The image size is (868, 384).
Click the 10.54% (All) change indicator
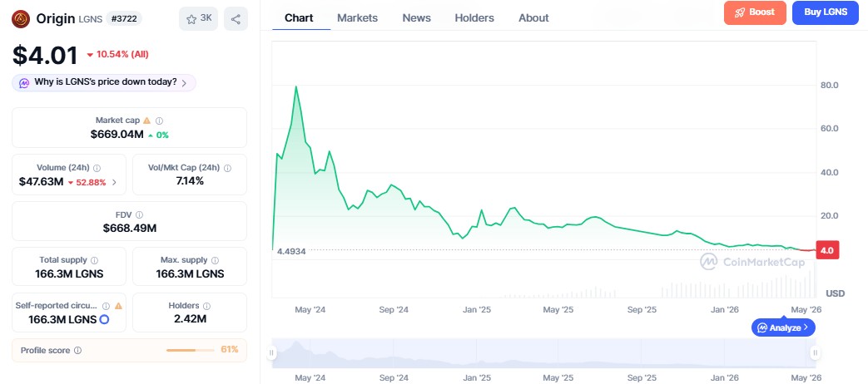(x=117, y=54)
